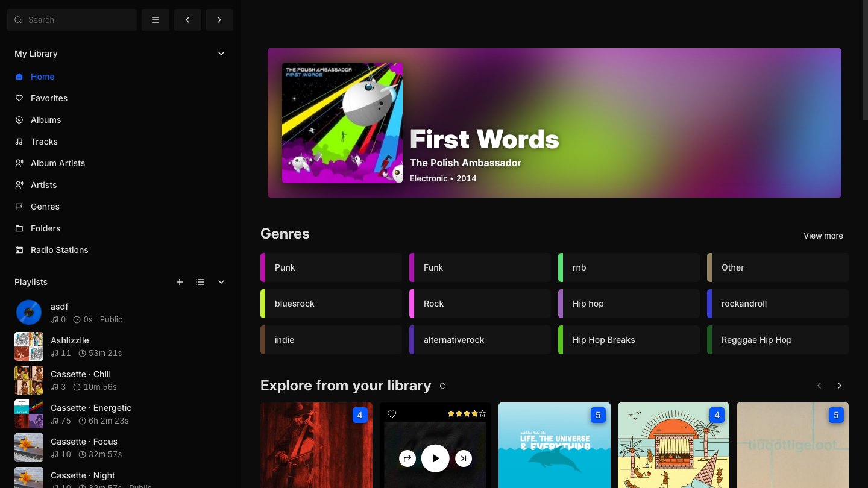
Task: Open The Polish Ambassador artist link
Action: click(x=465, y=163)
